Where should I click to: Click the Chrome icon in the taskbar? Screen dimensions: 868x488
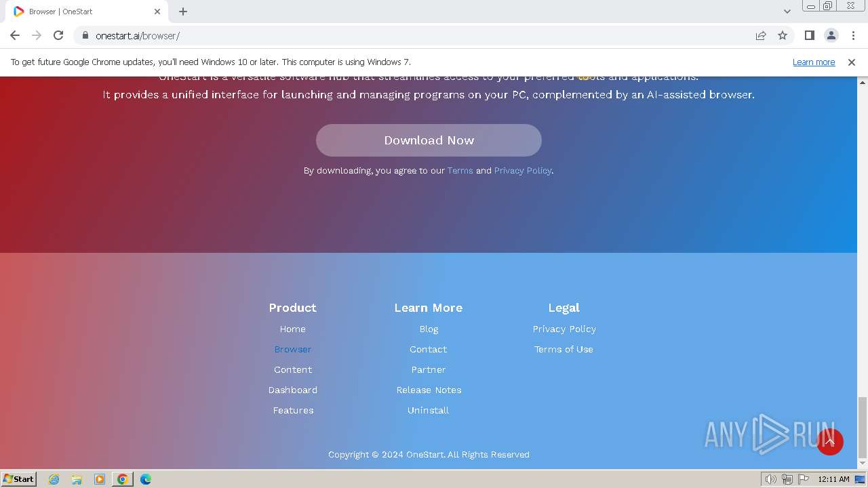click(123, 479)
